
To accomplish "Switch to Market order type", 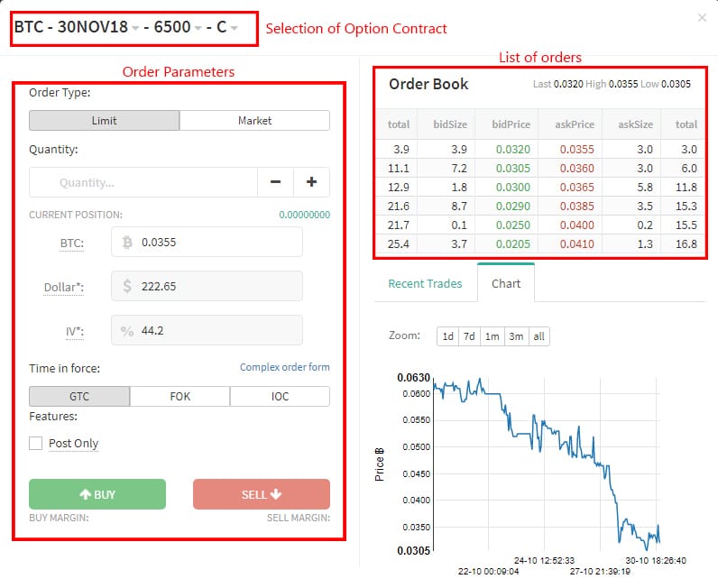I will (x=254, y=120).
